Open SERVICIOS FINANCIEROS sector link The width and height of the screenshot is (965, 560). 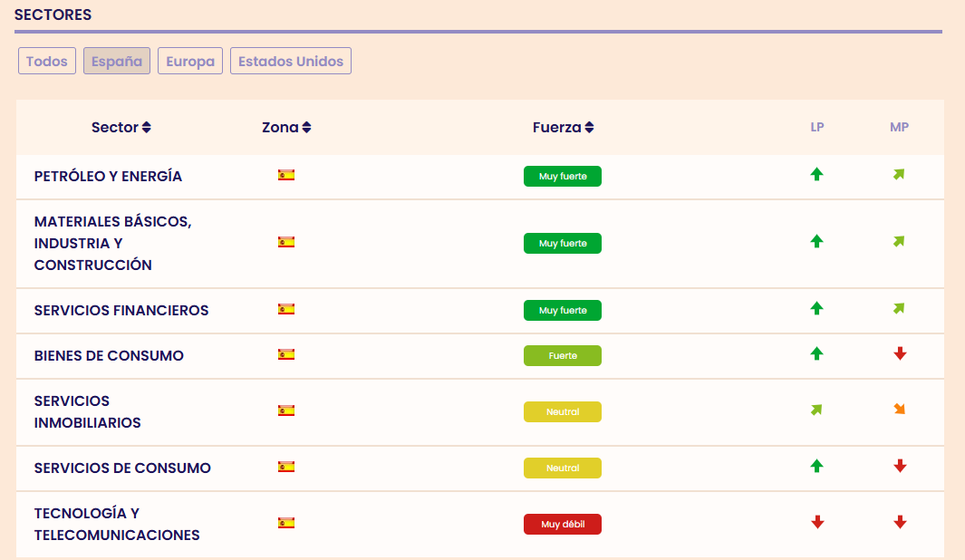pyautogui.click(x=121, y=310)
